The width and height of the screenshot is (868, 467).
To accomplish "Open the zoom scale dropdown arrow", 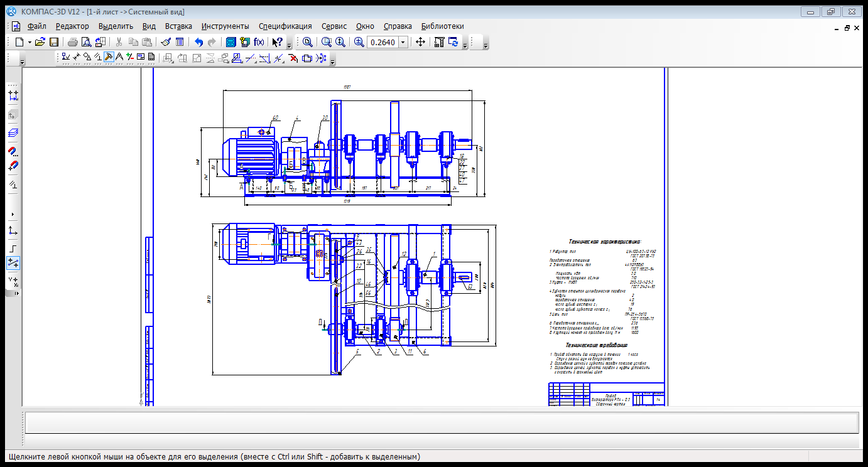I will 403,42.
